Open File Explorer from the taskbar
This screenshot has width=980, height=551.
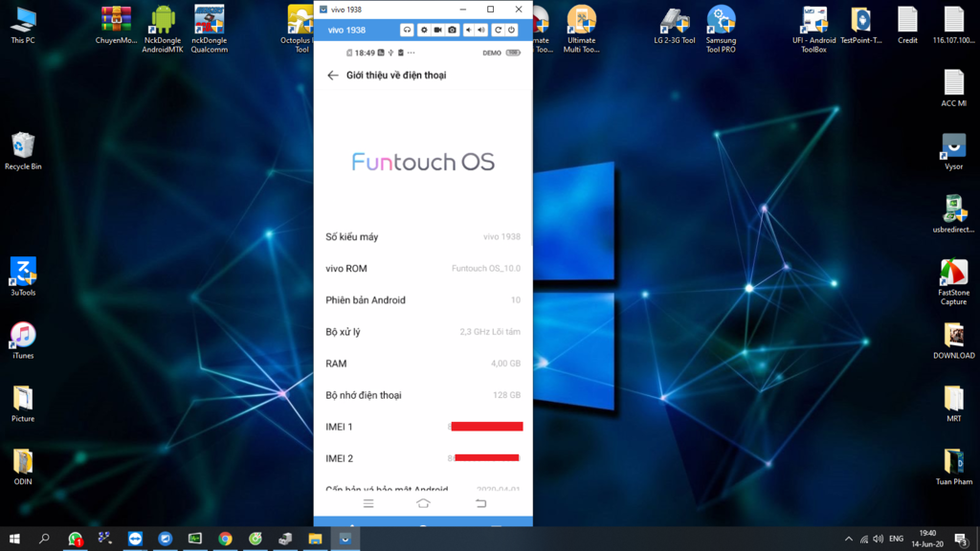[315, 539]
